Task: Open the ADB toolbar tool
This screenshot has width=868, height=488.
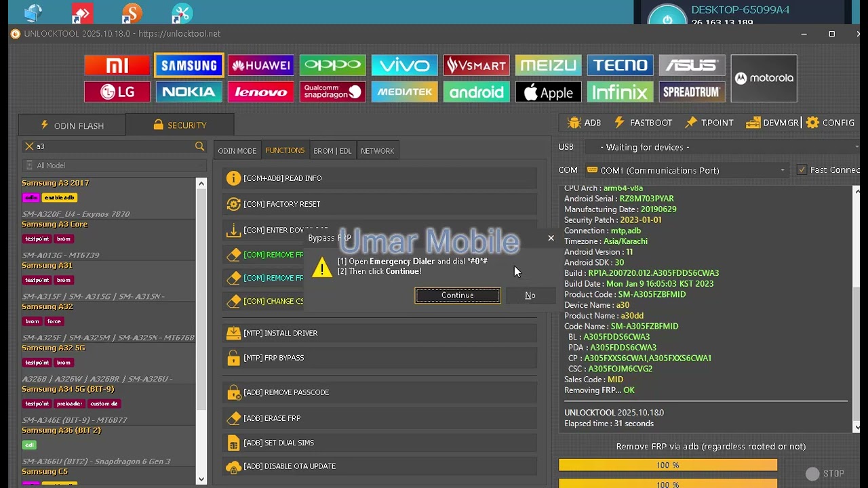Action: [x=585, y=123]
